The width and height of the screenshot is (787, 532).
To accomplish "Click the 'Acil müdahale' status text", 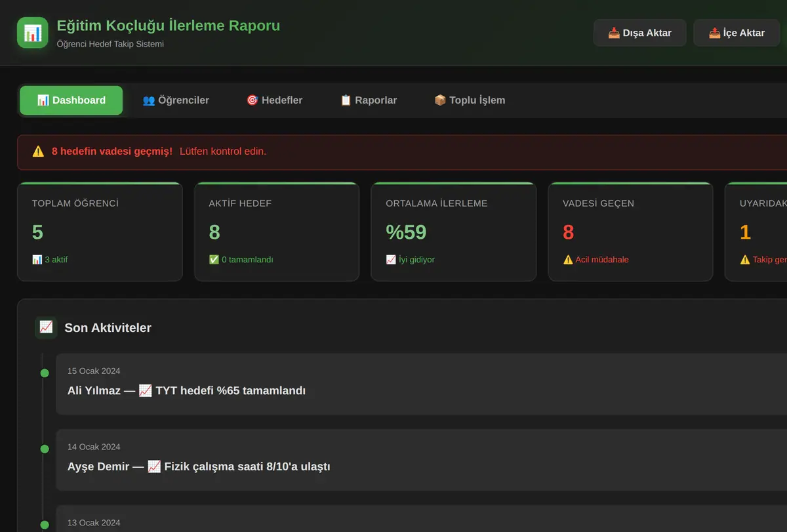I will (602, 260).
